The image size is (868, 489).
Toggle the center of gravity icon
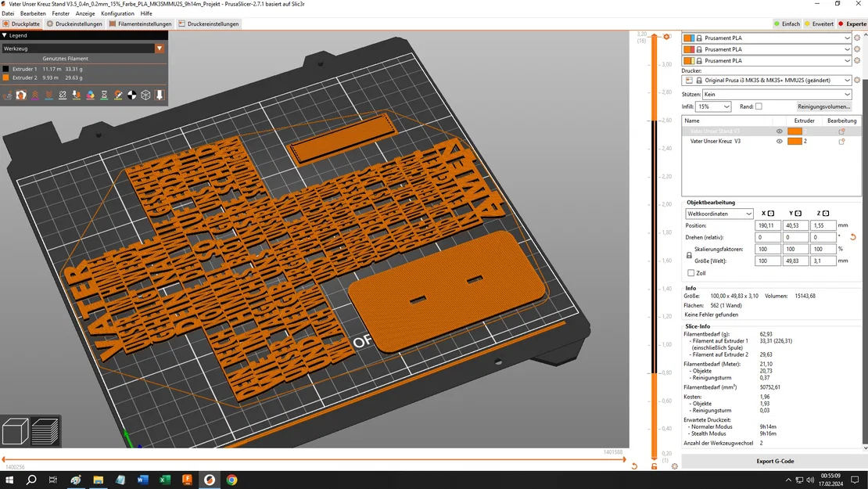pyautogui.click(x=131, y=95)
